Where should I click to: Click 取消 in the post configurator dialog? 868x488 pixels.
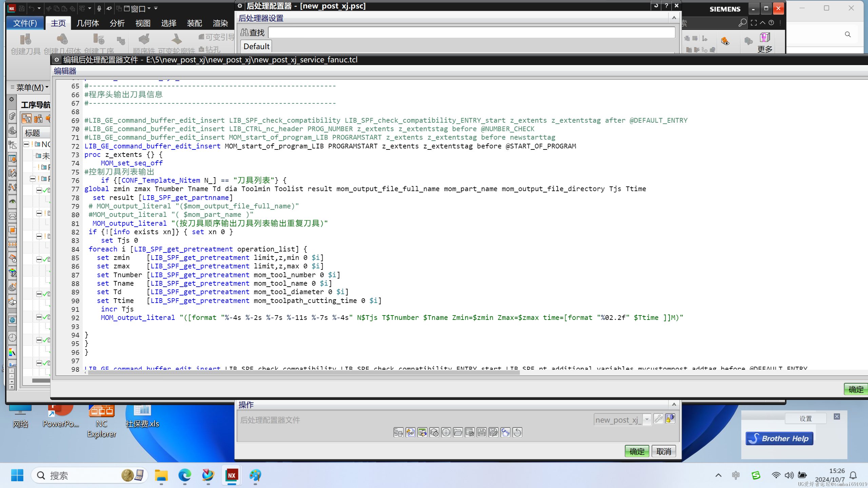click(664, 451)
